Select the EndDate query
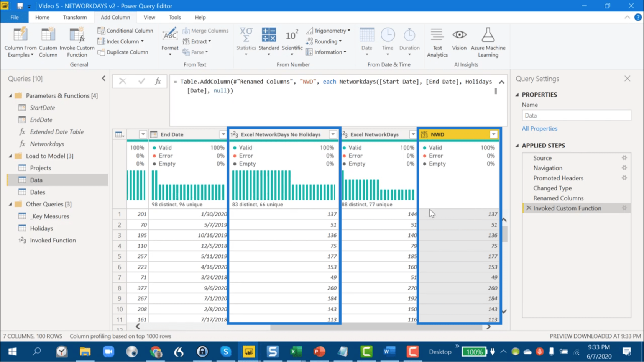644x362 pixels. click(41, 120)
